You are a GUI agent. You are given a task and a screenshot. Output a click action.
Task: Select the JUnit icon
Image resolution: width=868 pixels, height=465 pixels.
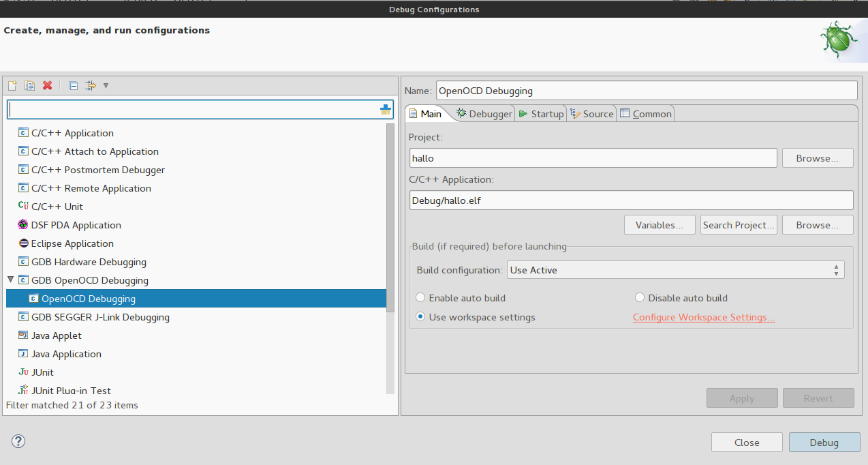(x=23, y=372)
